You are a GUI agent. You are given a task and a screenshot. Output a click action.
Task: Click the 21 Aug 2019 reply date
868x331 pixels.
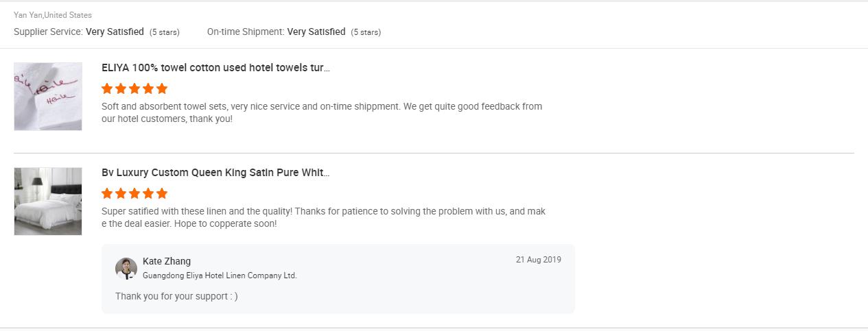(538, 260)
